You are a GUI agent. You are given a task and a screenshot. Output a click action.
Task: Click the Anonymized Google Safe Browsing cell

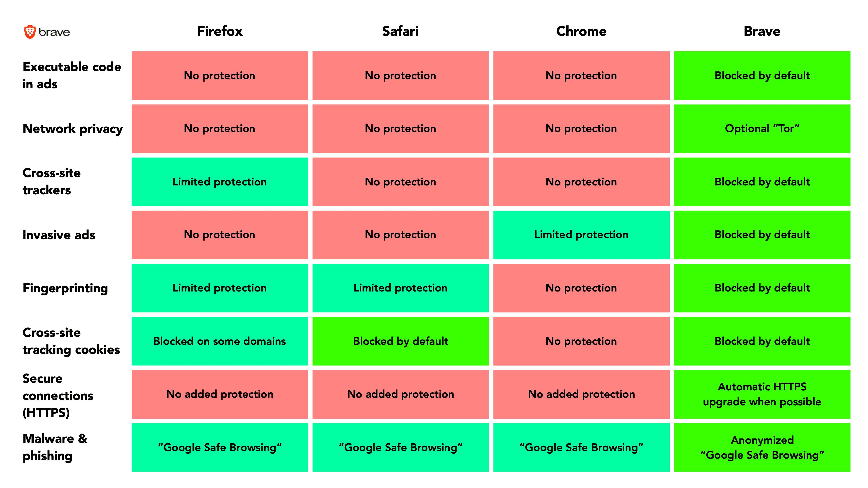(x=762, y=448)
